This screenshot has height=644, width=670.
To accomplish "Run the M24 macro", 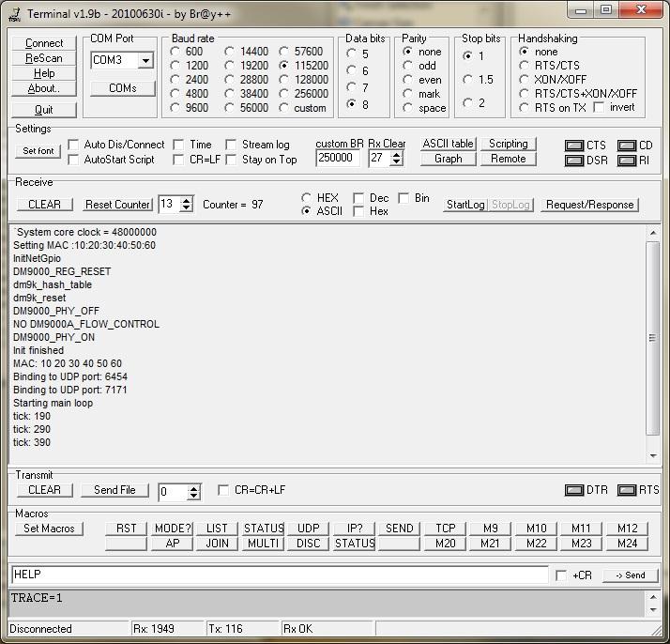I will 627,544.
